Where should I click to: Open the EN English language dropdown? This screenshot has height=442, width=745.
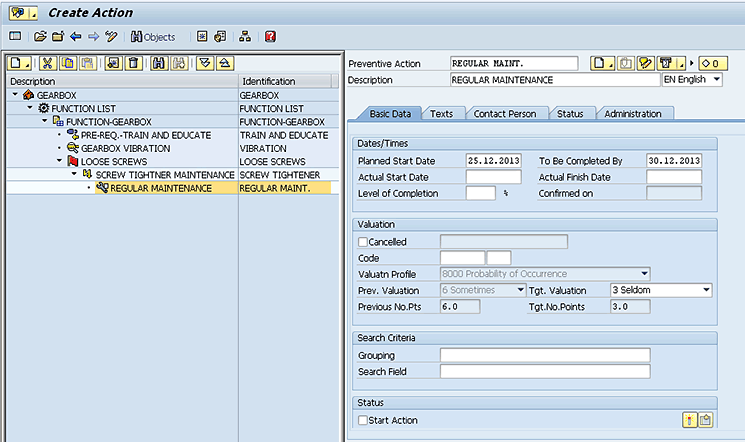coord(716,79)
